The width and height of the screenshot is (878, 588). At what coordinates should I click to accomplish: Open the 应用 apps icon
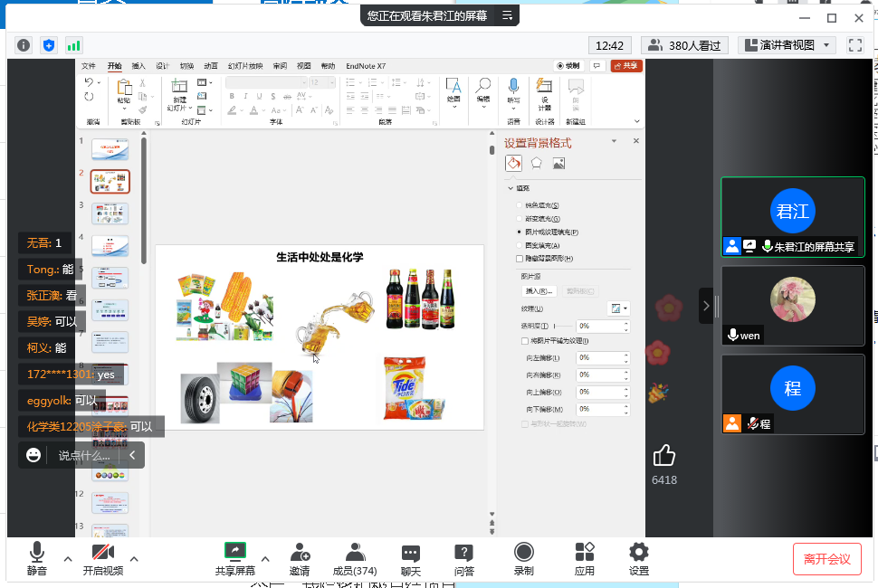coord(585,553)
